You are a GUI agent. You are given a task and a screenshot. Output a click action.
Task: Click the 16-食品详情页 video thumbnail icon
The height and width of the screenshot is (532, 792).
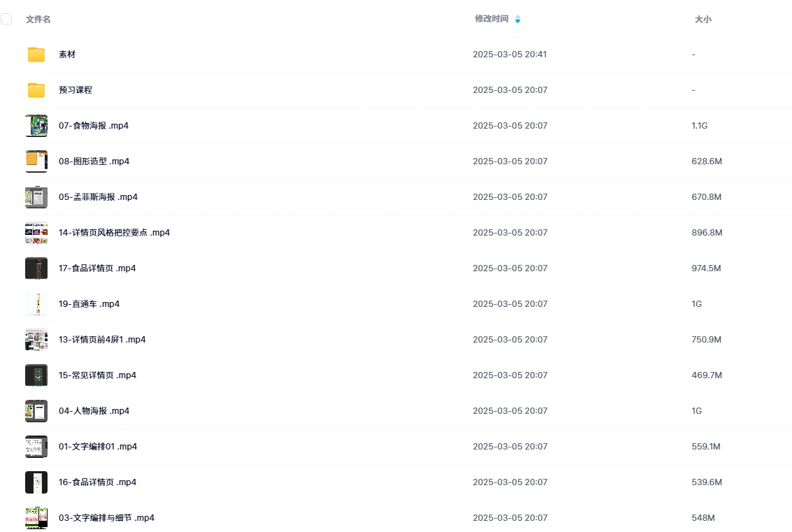(36, 482)
